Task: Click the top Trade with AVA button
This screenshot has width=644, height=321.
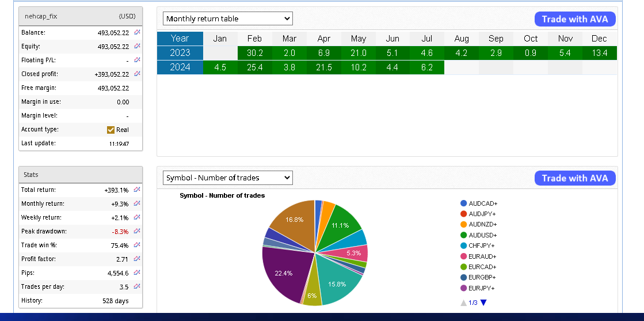Action: coord(574,19)
